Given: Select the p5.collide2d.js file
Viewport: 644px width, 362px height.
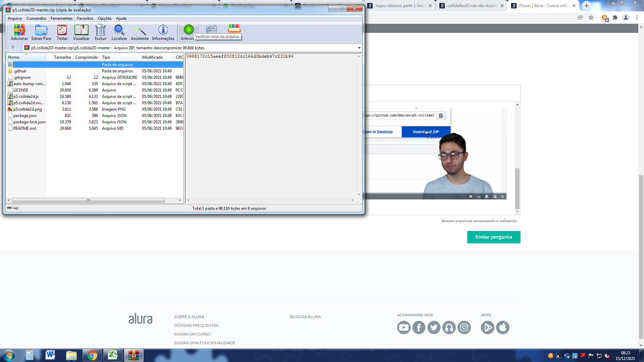Looking at the screenshot, I should click(x=95, y=97).
